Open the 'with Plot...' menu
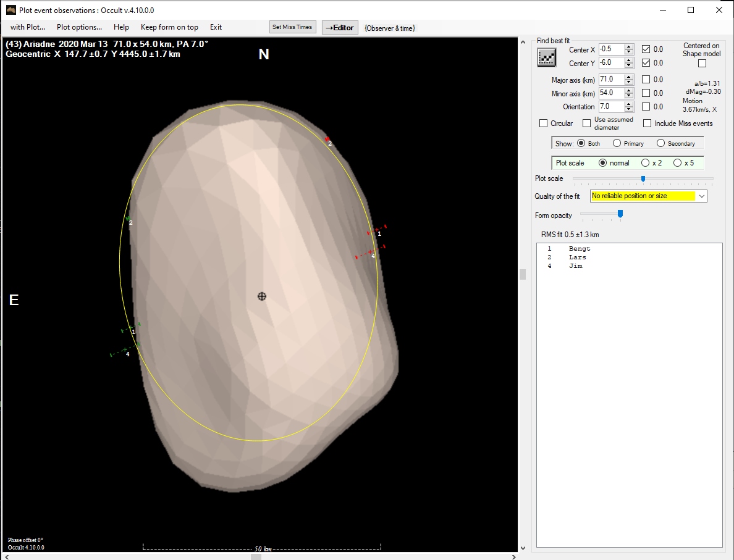 28,27
